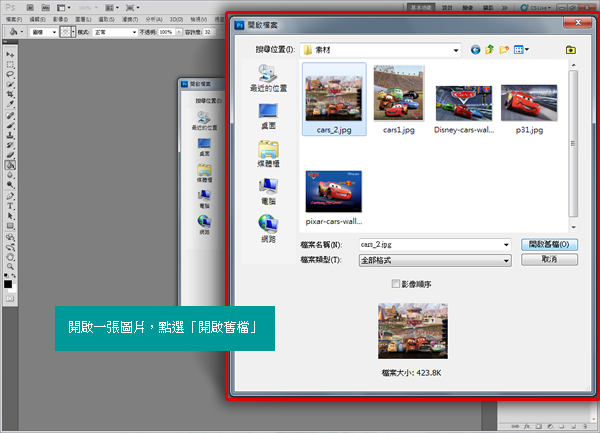Image resolution: width=600 pixels, height=433 pixels.
Task: Select the Eraser tool
Action: tap(10, 155)
